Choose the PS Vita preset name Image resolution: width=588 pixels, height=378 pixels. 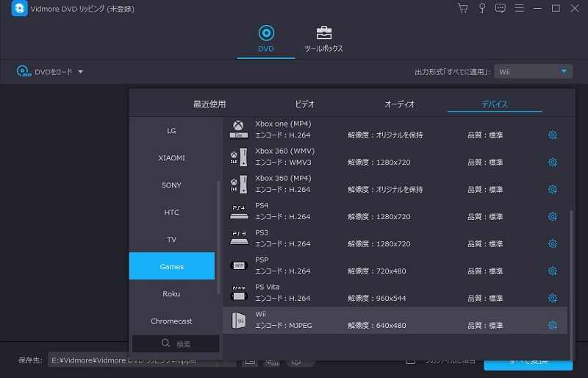click(x=268, y=287)
